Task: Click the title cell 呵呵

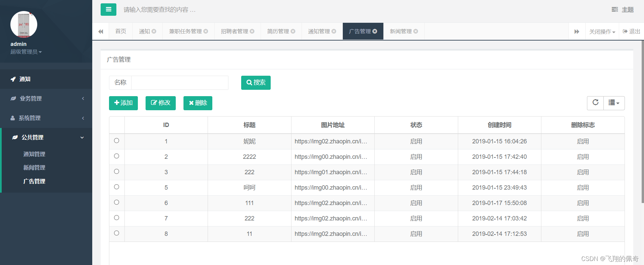Action: (250, 188)
